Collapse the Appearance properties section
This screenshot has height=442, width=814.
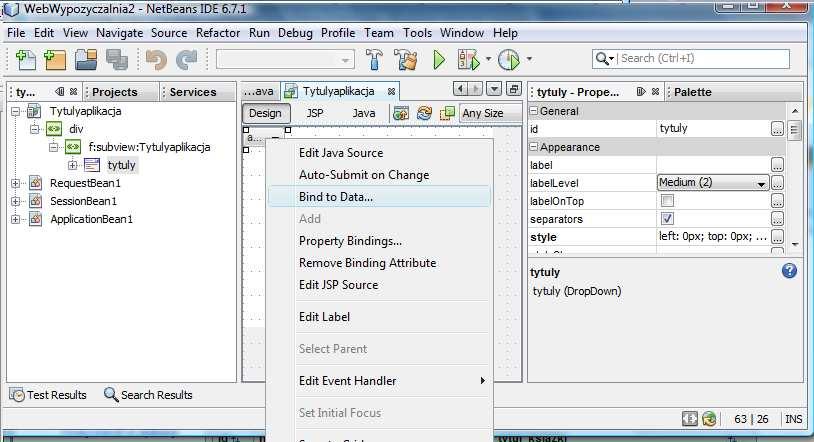533,147
